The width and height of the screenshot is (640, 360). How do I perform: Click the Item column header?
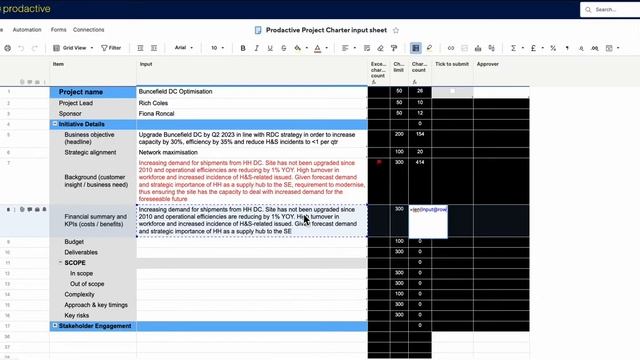click(x=93, y=71)
